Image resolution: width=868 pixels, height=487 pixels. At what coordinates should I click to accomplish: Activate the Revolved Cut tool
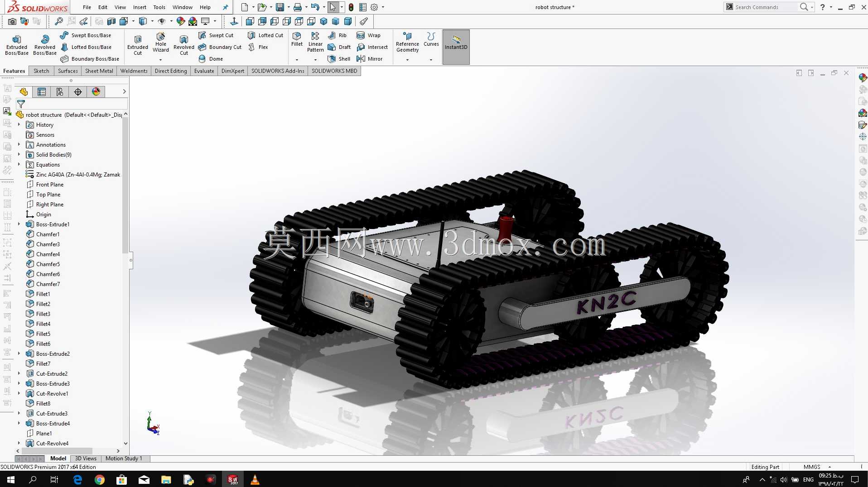[184, 45]
